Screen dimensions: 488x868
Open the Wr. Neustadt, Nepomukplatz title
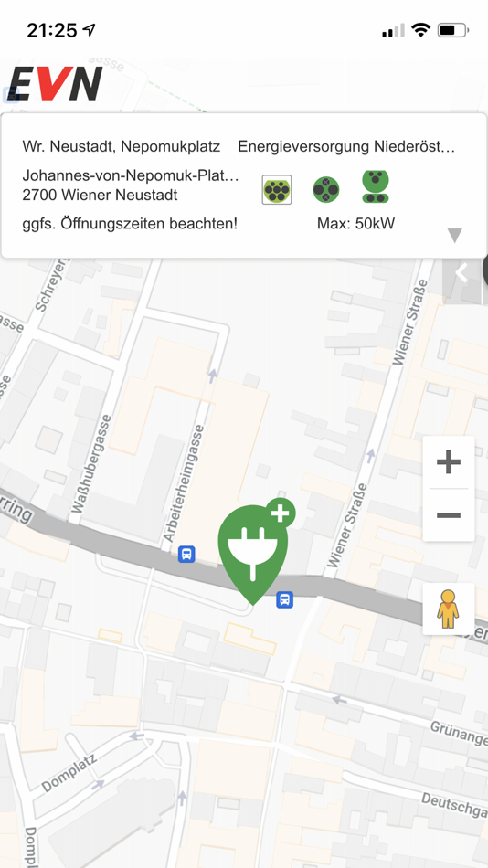(122, 147)
